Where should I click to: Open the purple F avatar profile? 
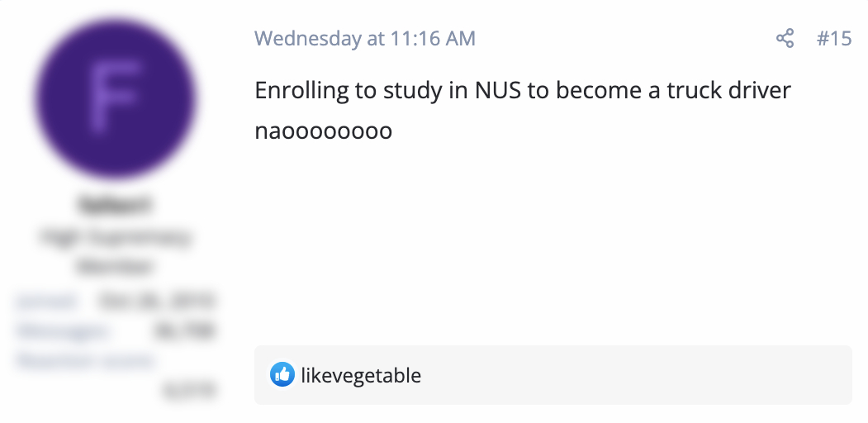(116, 97)
